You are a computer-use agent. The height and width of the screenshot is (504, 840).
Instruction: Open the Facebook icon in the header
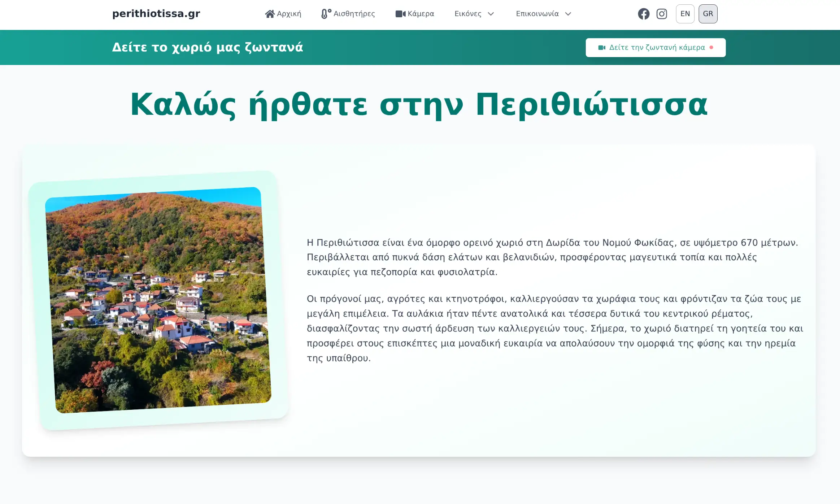tap(644, 14)
